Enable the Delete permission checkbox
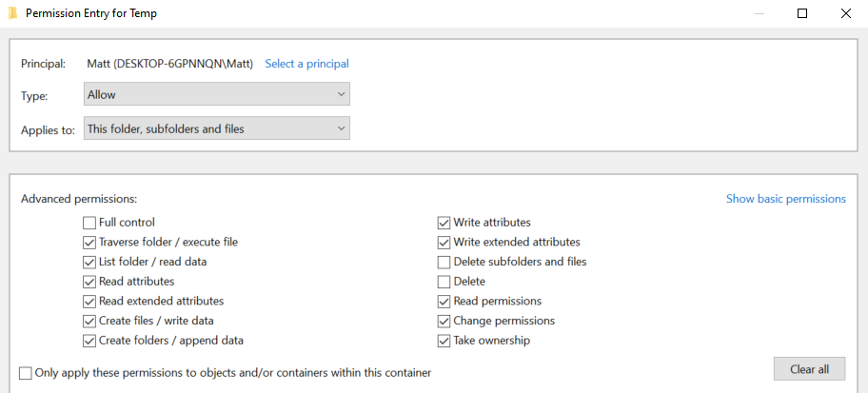Image resolution: width=868 pixels, height=393 pixels. click(x=444, y=282)
